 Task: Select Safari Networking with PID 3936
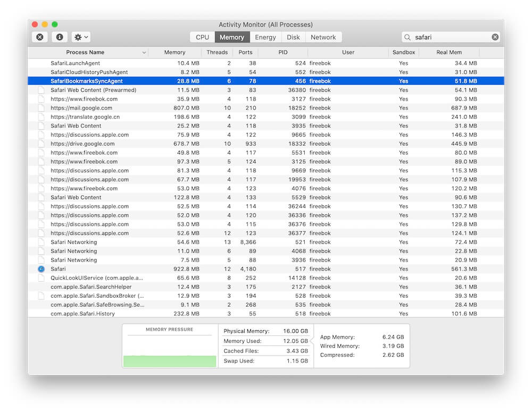tap(266, 260)
